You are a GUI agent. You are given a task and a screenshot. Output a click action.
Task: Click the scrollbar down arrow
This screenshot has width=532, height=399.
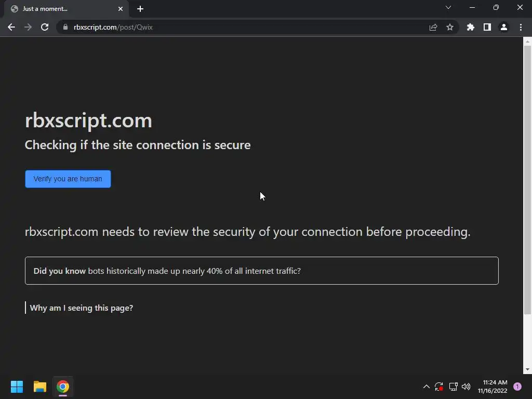527,369
